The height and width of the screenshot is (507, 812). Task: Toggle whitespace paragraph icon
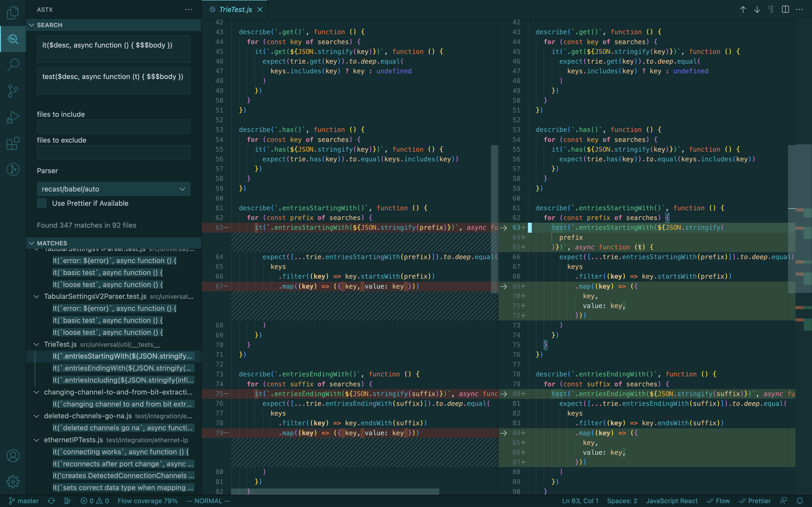[771, 9]
